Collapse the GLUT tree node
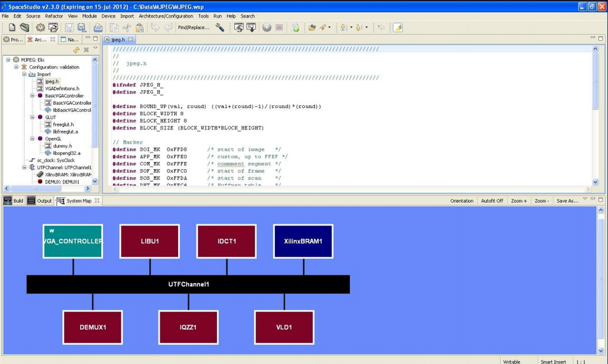Viewport: 608px width, 364px height. [32, 117]
